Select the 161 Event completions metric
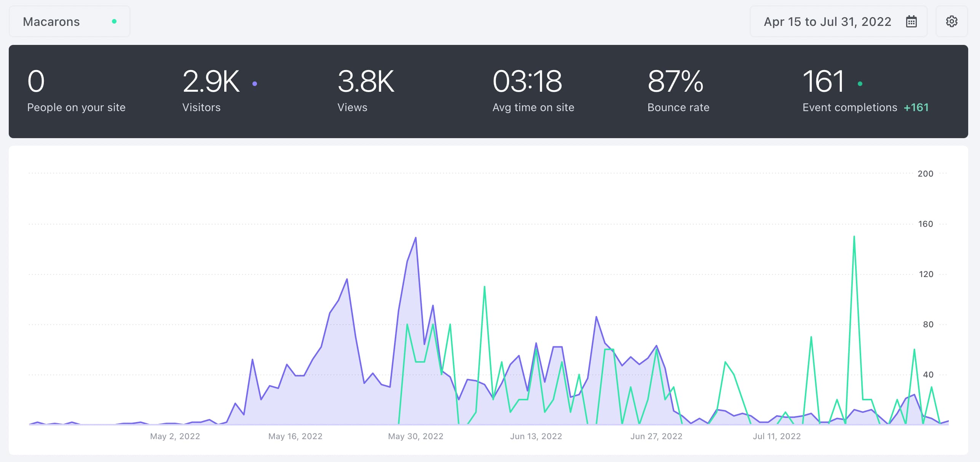980x462 pixels. point(865,91)
